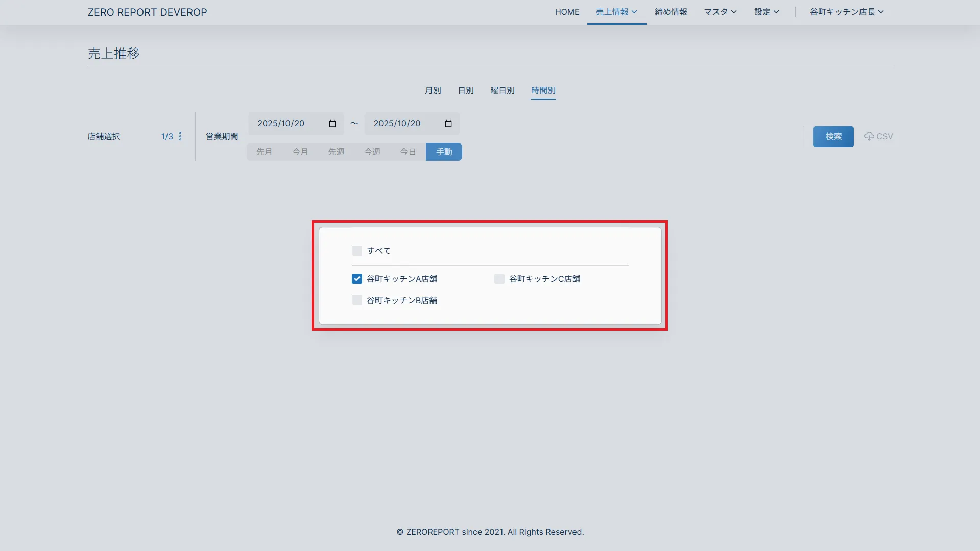Viewport: 980px width, 551px height.
Task: Go to the 締め情報 menu item
Action: click(671, 12)
